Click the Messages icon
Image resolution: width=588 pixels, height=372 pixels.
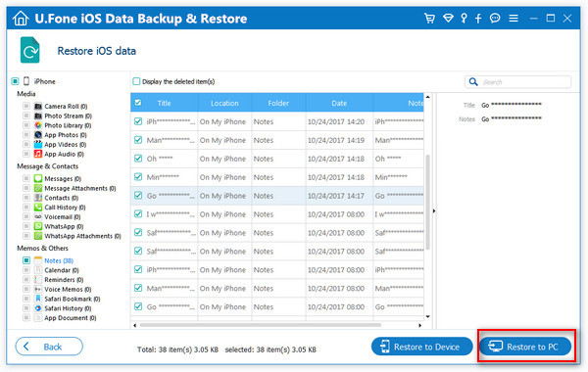coord(38,178)
